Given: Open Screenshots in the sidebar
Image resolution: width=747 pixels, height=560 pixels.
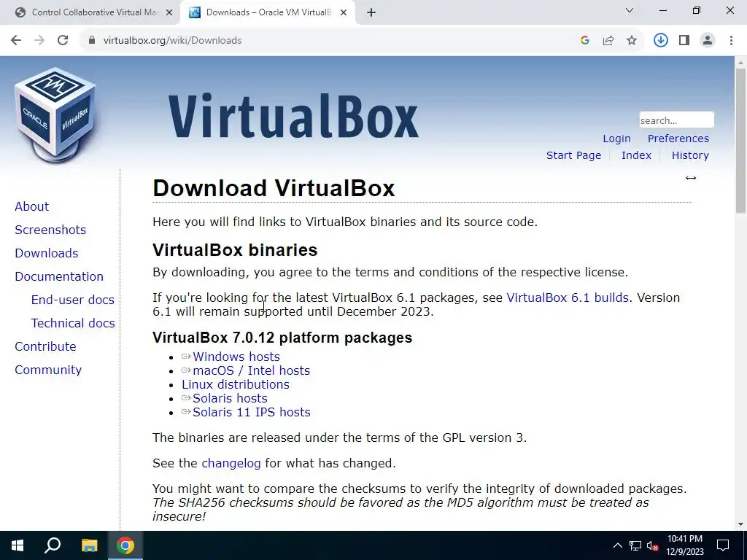Looking at the screenshot, I should pos(50,230).
